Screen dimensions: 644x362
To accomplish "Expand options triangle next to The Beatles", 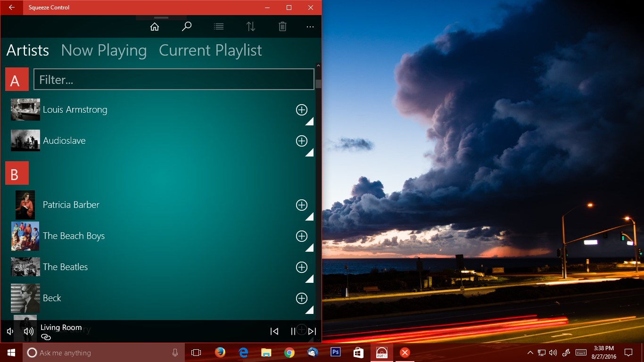I will click(310, 279).
